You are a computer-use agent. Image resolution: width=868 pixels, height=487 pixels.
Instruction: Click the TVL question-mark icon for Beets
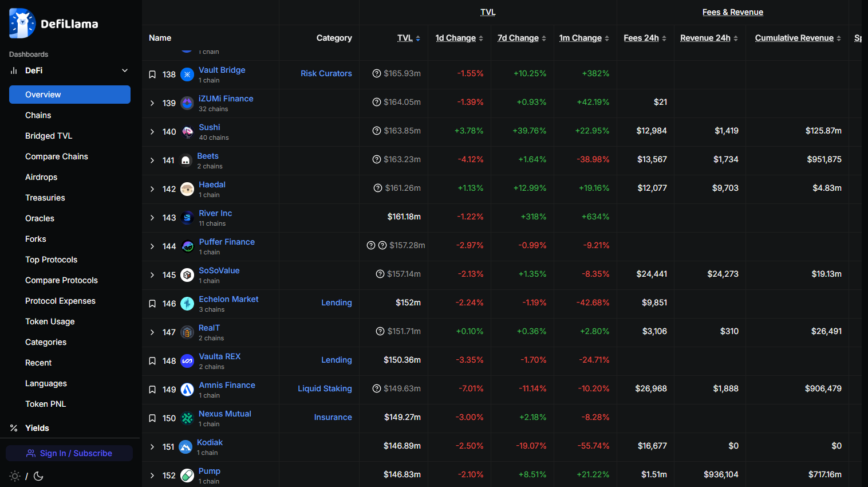tap(377, 159)
